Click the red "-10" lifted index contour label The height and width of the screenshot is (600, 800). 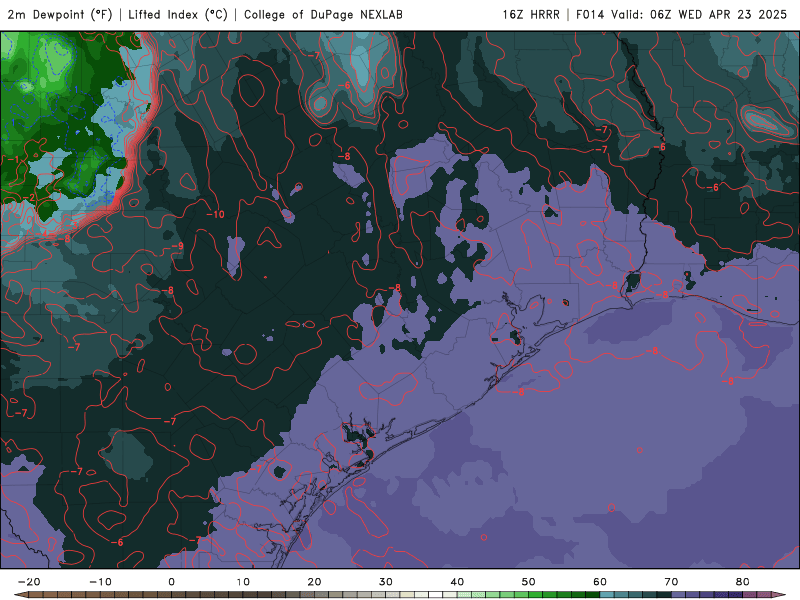click(215, 214)
